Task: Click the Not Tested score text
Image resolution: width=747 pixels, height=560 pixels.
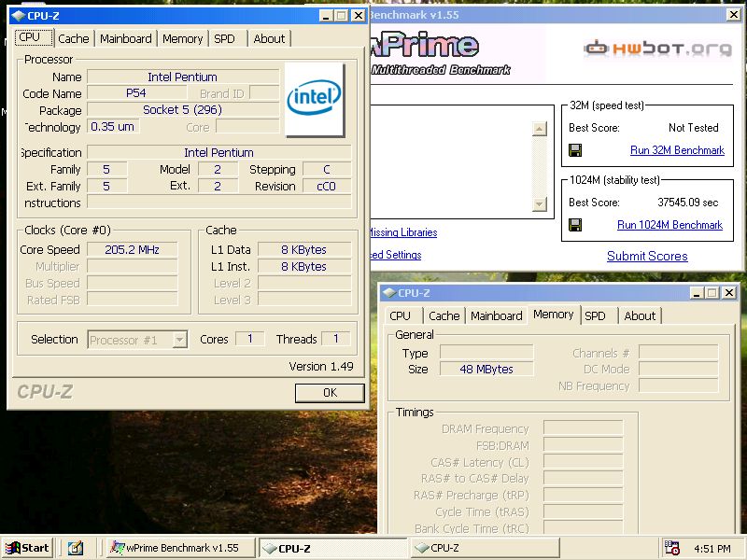Action: coord(693,128)
